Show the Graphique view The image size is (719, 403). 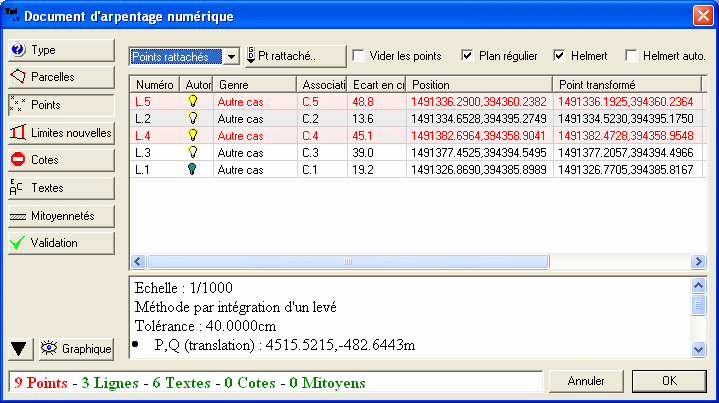point(77,349)
